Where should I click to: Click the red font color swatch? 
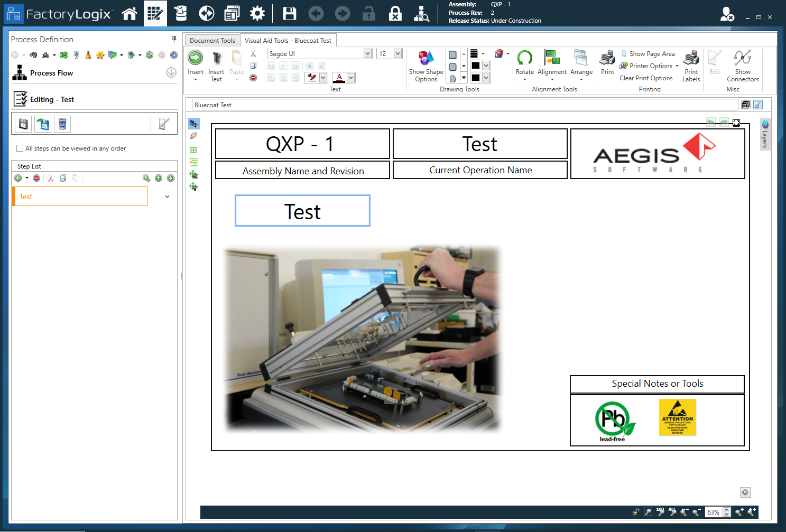(x=339, y=78)
